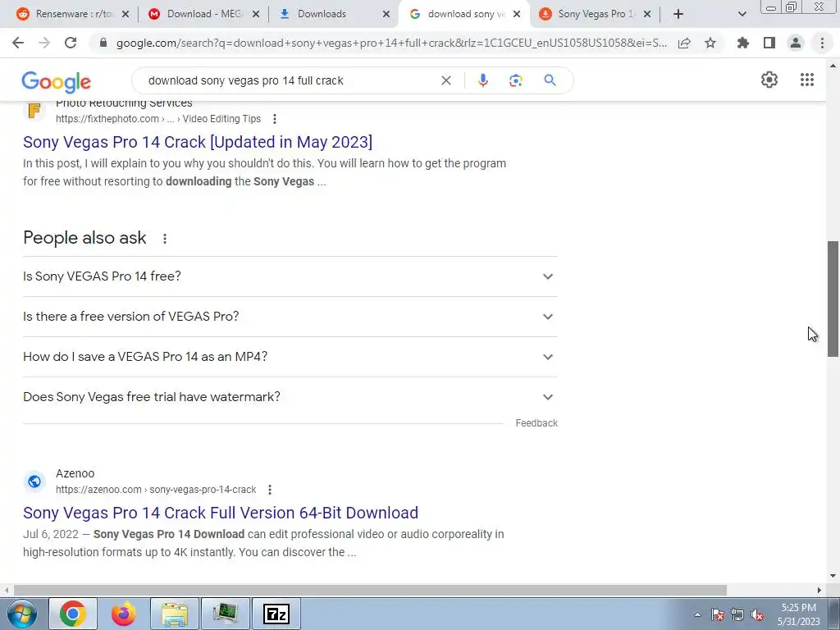Expand "How do I save a VEGAS Pro 14 as an MP4?"
840x630 pixels.
(290, 357)
